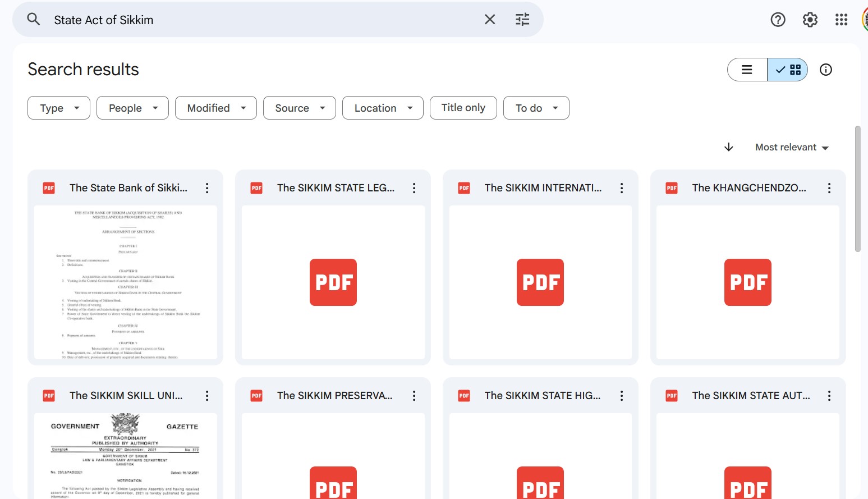
Task: Select the SIKKIM STATE AUT PDF thumbnail
Action: pos(748,456)
